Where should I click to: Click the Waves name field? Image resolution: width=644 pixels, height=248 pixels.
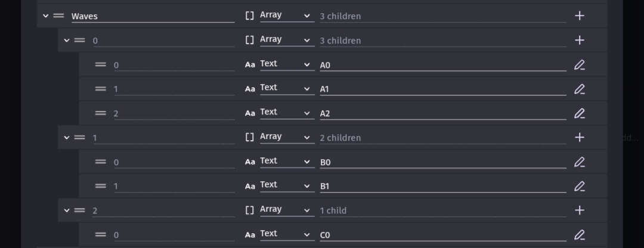(153, 17)
